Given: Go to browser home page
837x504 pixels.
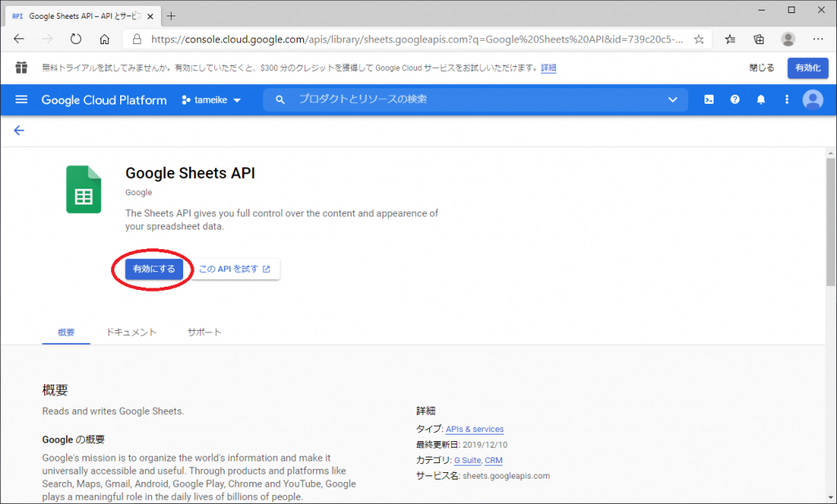Looking at the screenshot, I should [x=105, y=38].
